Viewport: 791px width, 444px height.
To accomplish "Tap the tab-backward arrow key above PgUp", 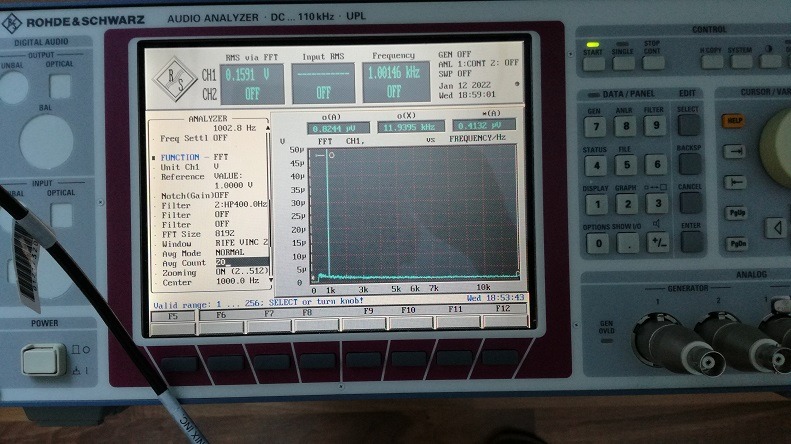I will [735, 182].
